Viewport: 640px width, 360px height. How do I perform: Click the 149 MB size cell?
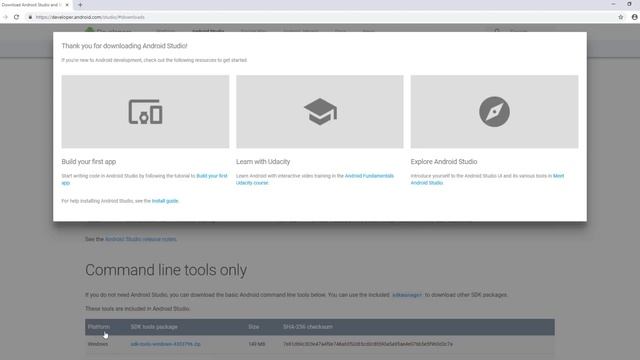[256, 344]
